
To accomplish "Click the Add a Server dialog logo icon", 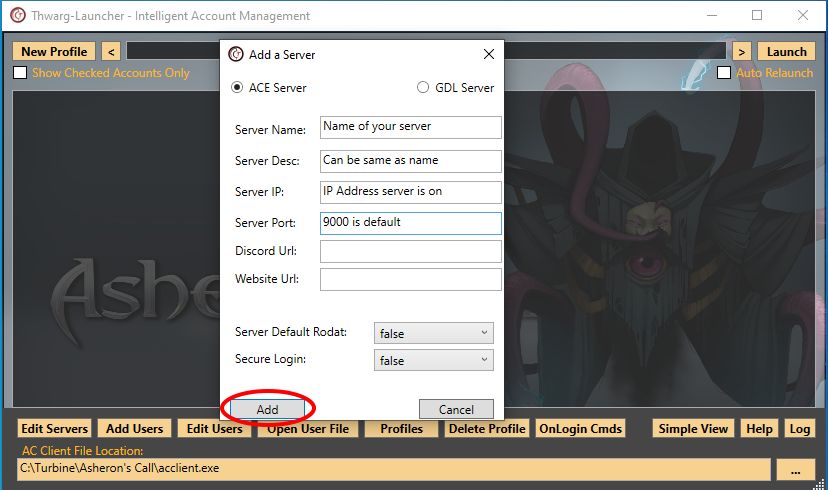I will pyautogui.click(x=236, y=54).
